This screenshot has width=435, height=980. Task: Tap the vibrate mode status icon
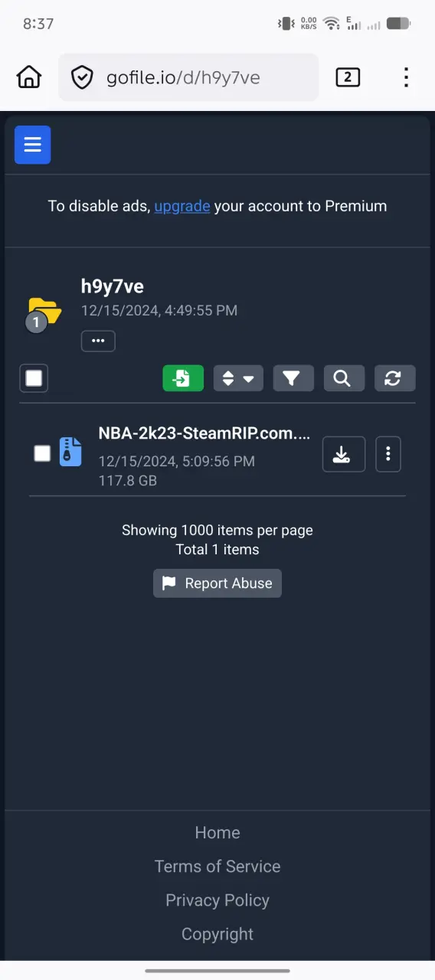click(x=286, y=24)
